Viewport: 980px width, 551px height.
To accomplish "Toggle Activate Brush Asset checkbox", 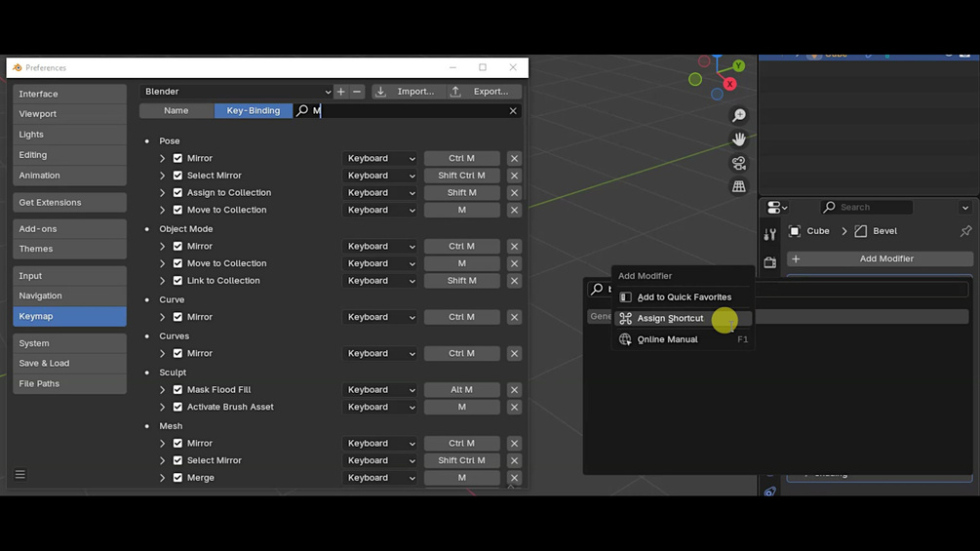I will click(177, 408).
